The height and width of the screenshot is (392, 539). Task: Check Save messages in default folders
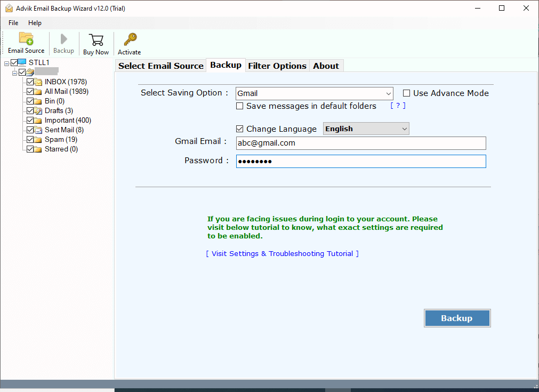click(x=239, y=106)
